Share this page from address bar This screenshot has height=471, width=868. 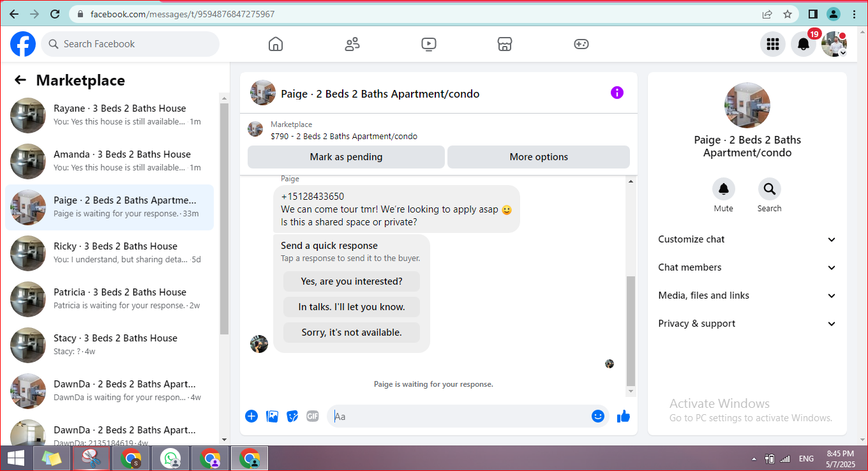coord(767,13)
